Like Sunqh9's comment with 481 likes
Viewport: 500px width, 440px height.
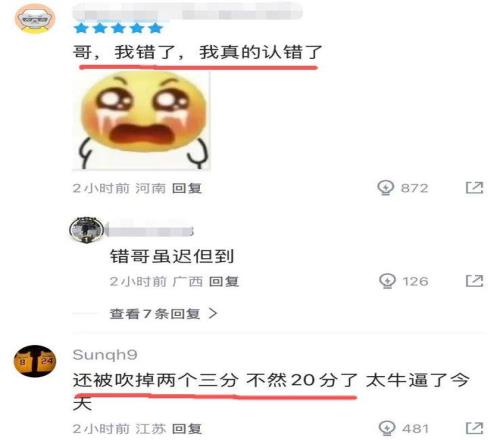(x=387, y=428)
